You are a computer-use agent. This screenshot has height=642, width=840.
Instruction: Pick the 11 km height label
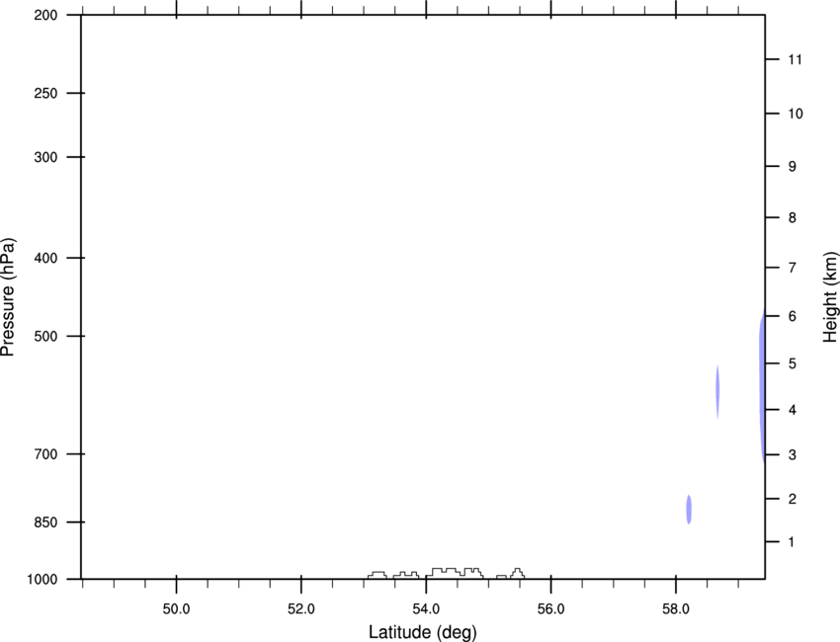796,59
